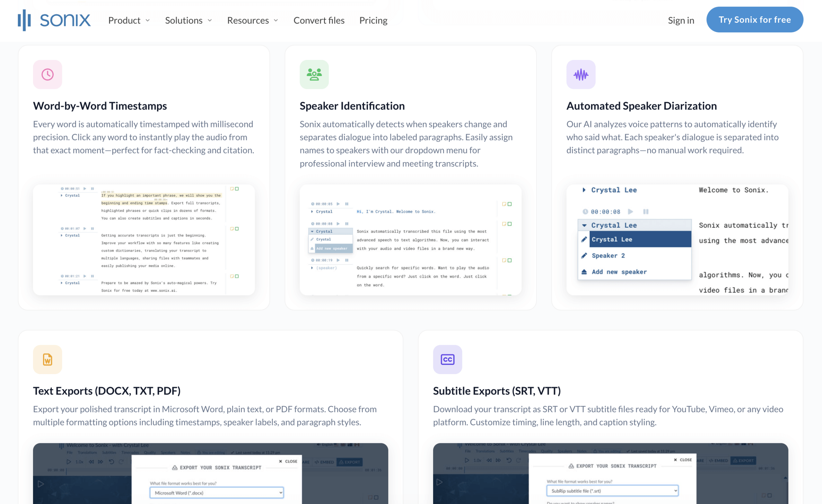The image size is (822, 504).
Task: Click the play icon next to timestamp 00:01:07
Action: 85,229
